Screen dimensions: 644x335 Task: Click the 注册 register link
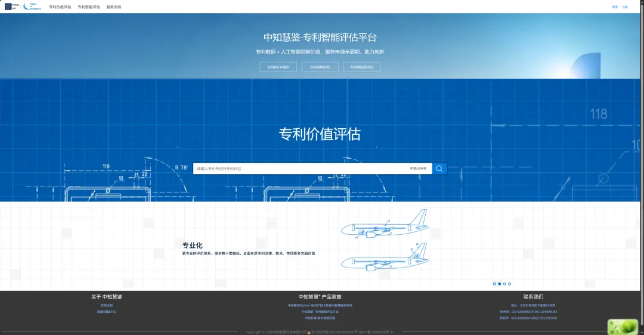pyautogui.click(x=625, y=7)
